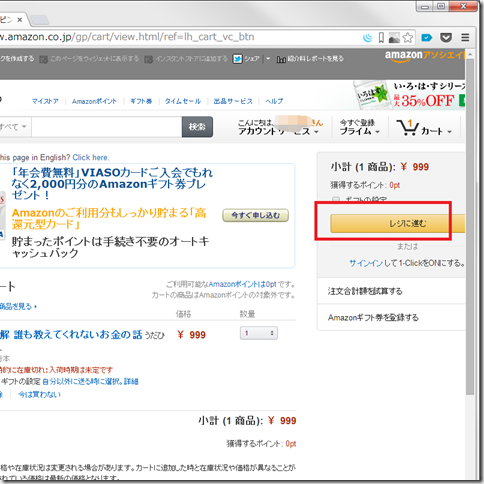Open the ヘルプ menu link

pyautogui.click(x=274, y=101)
